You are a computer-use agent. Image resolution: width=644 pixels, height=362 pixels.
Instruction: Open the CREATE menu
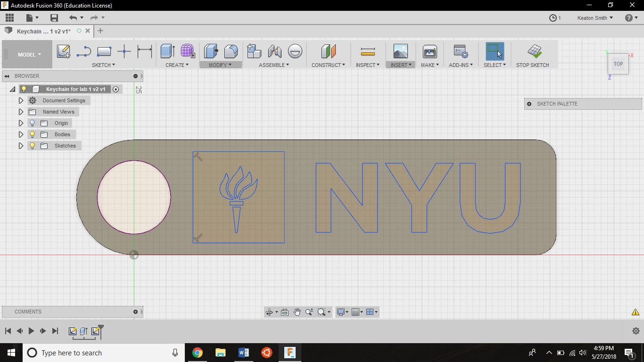(177, 65)
